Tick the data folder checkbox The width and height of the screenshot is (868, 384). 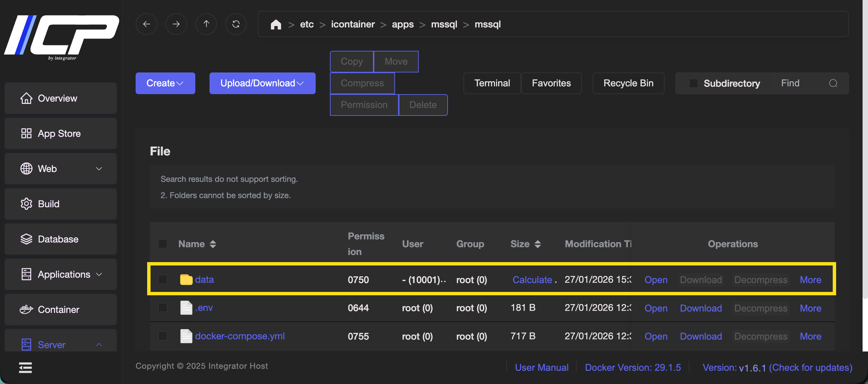click(x=163, y=279)
